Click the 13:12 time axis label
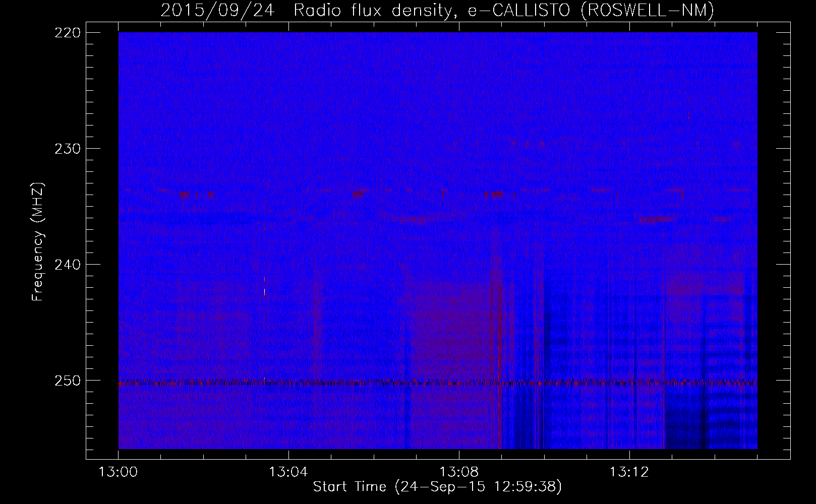Viewport: 816px width, 504px height. pos(629,472)
